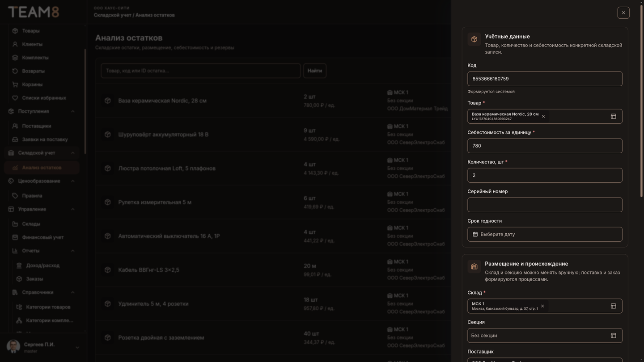The image size is (644, 362).
Task: Open product picker icon in Товар field
Action: click(x=614, y=116)
